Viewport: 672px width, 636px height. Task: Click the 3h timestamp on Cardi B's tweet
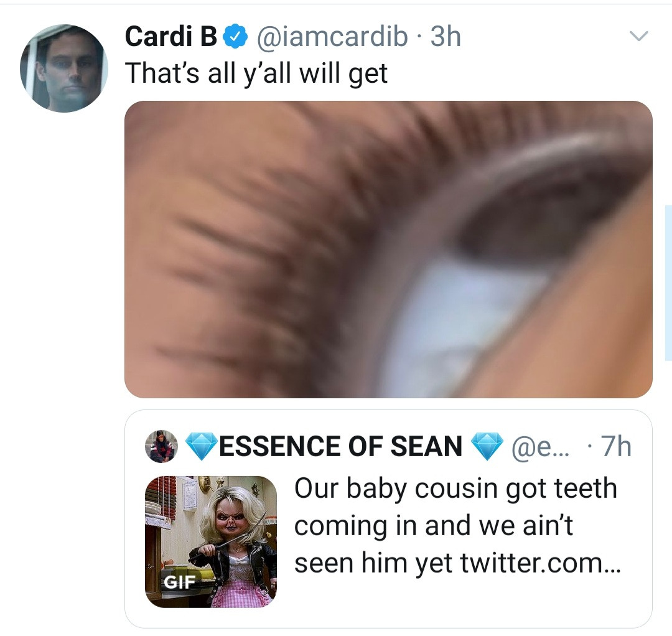point(444,37)
